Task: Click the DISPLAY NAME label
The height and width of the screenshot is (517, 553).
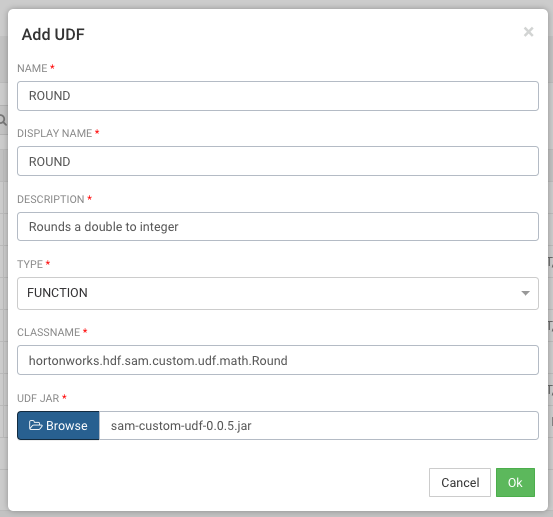Action: coord(55,133)
